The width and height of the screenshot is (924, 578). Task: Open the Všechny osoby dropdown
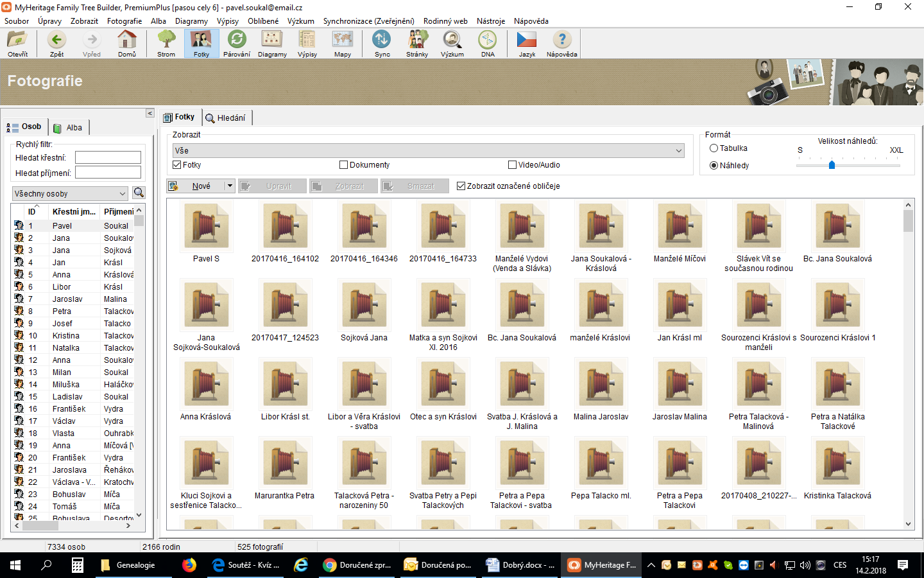(x=122, y=193)
